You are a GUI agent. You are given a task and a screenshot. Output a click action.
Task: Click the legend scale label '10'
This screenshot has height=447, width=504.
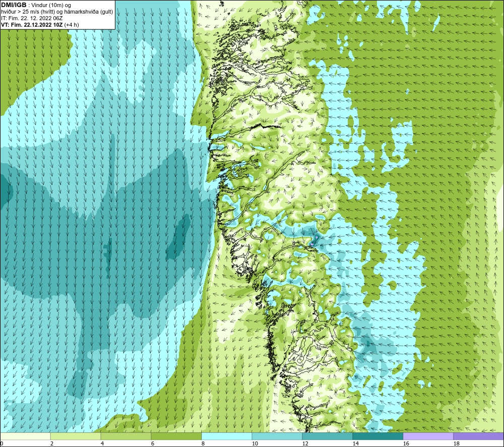click(x=255, y=444)
